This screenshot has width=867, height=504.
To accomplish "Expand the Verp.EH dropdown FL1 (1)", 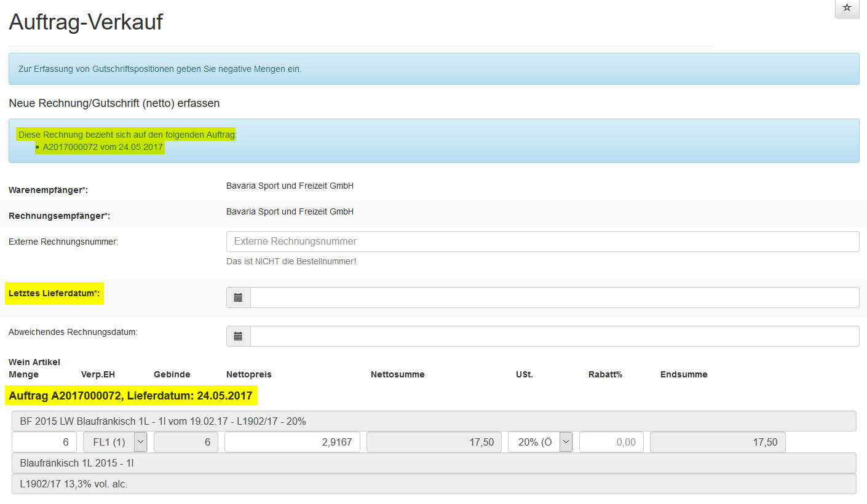I will 140,442.
